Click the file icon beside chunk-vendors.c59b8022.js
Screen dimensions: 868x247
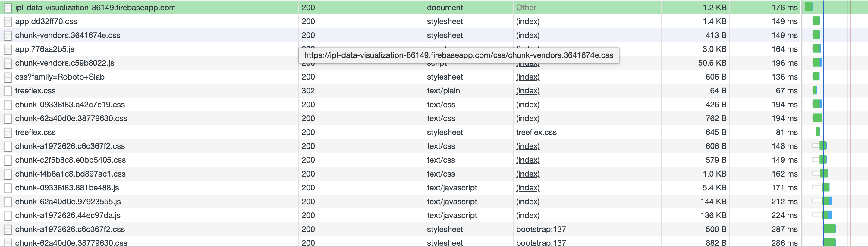[x=8, y=63]
